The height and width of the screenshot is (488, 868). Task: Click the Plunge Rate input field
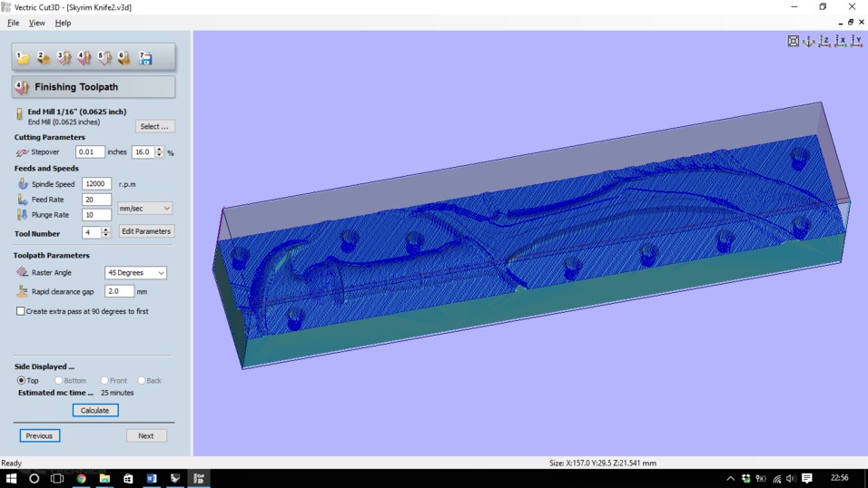[96, 215]
